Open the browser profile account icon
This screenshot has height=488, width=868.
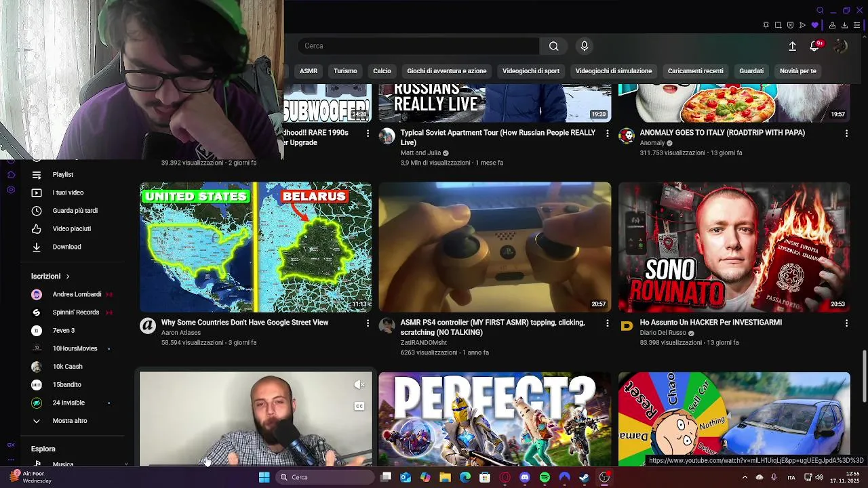832,25
